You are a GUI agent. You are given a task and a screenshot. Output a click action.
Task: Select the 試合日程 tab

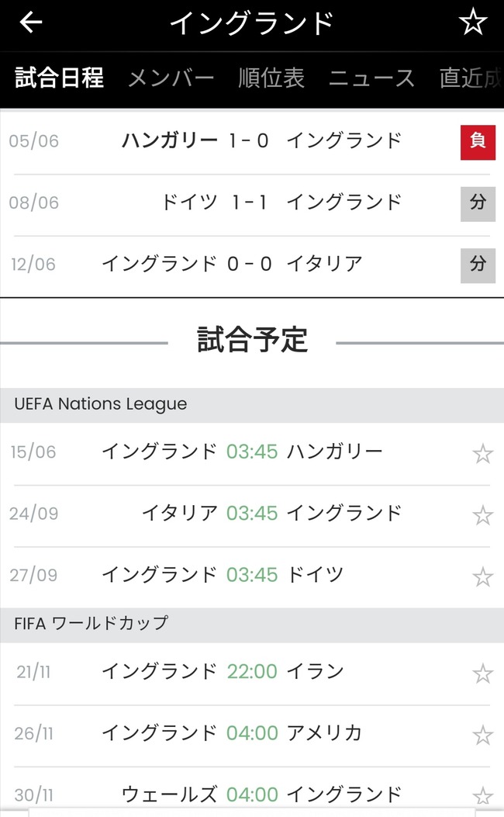[x=59, y=78]
